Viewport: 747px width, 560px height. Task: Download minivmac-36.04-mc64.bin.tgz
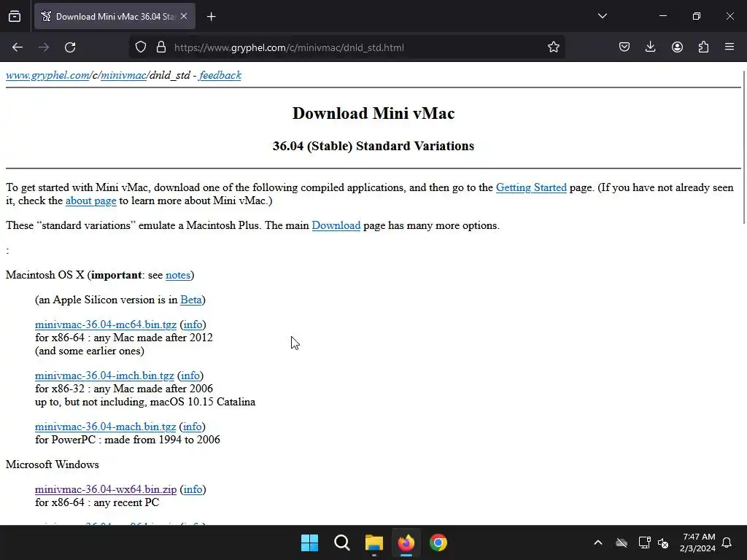[106, 324]
